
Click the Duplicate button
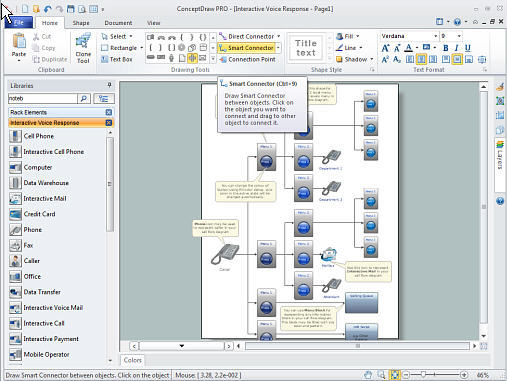pyautogui.click(x=50, y=59)
